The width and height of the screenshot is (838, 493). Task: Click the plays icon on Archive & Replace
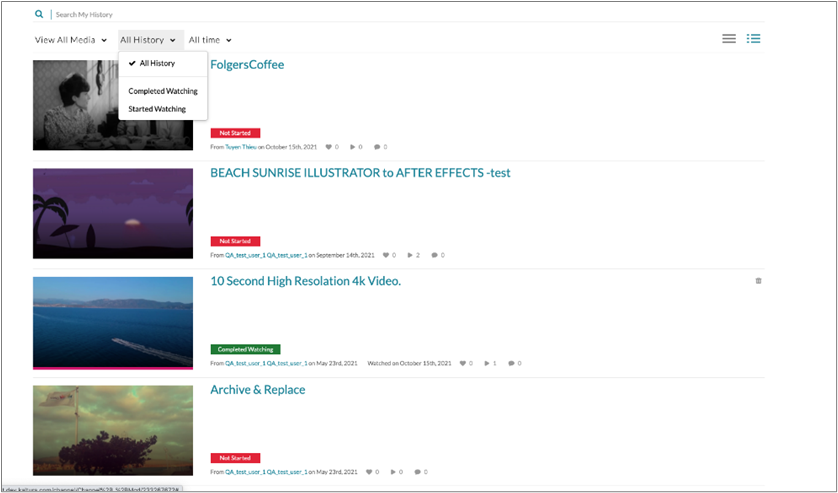tap(393, 472)
